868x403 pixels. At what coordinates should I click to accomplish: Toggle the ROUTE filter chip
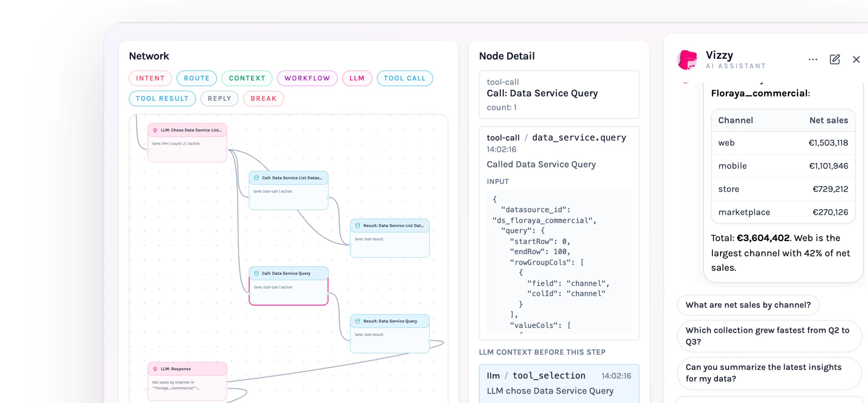(x=197, y=78)
